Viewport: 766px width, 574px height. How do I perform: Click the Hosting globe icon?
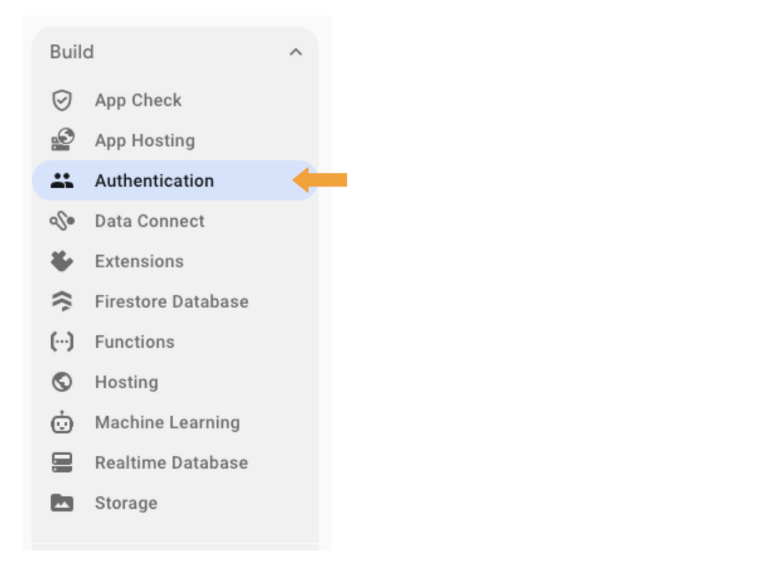[62, 382]
